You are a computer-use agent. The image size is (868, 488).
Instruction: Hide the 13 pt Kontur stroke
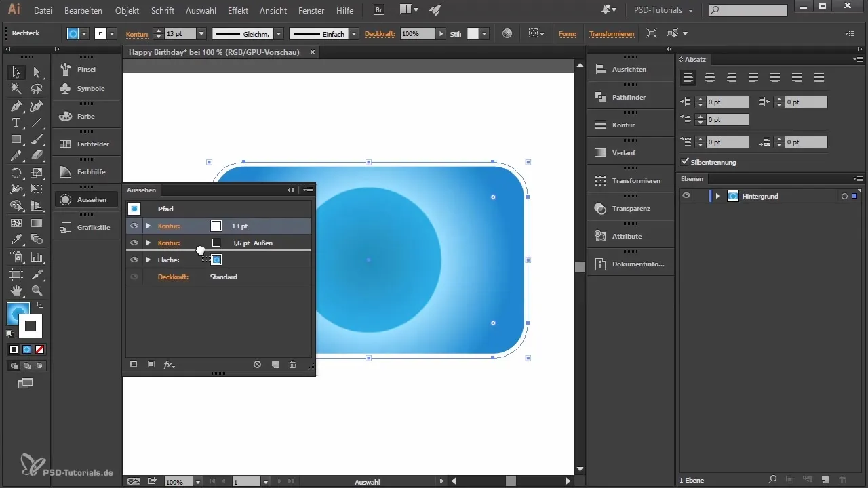134,226
